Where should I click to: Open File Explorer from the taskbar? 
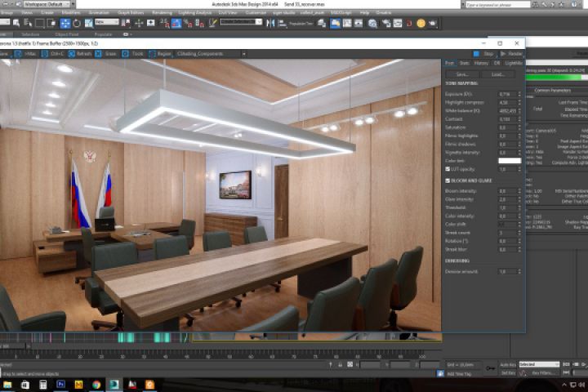click(7, 385)
